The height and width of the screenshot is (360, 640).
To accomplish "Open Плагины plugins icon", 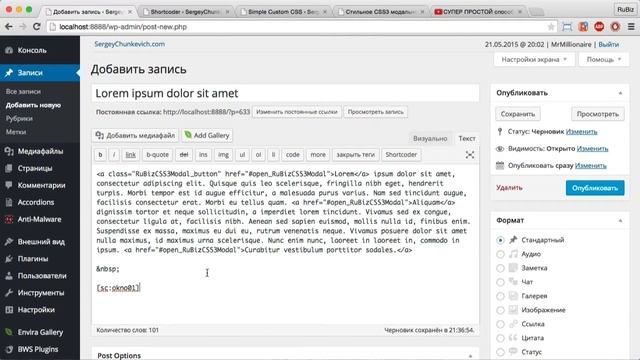I will tap(9, 259).
